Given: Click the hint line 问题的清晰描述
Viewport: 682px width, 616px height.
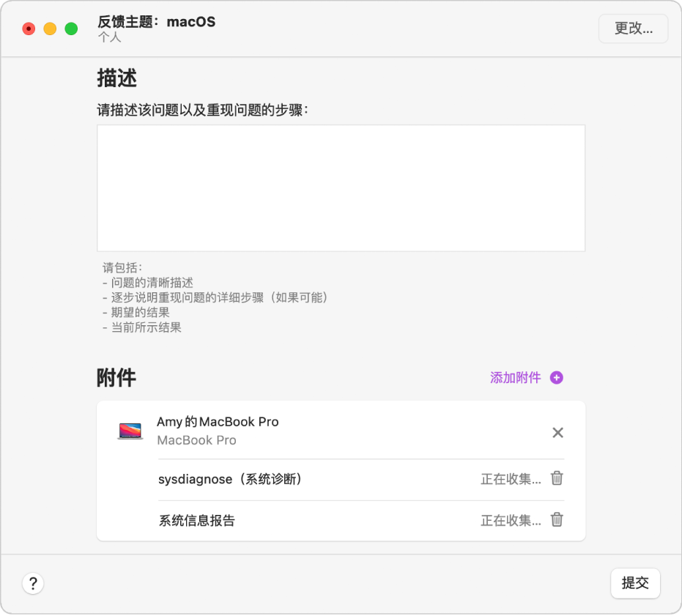Looking at the screenshot, I should (152, 283).
